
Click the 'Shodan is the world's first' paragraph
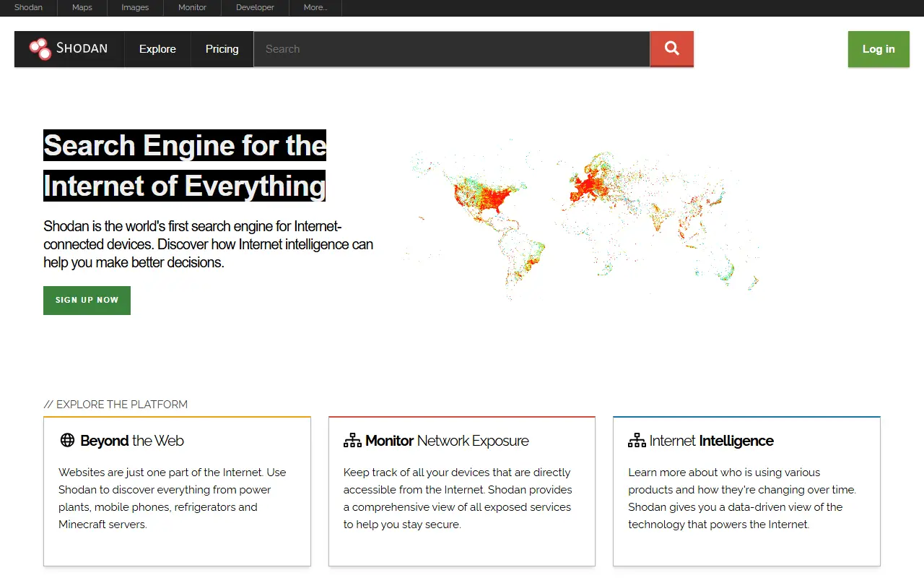[x=209, y=244]
